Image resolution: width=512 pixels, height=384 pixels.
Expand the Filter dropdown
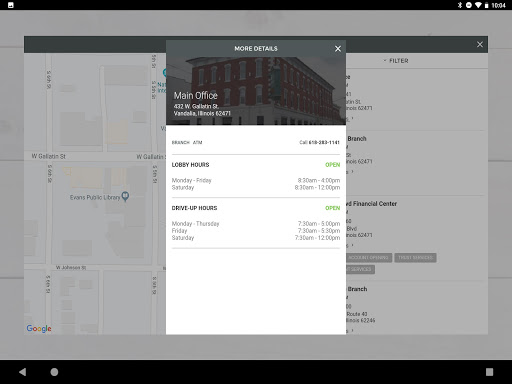tap(396, 61)
